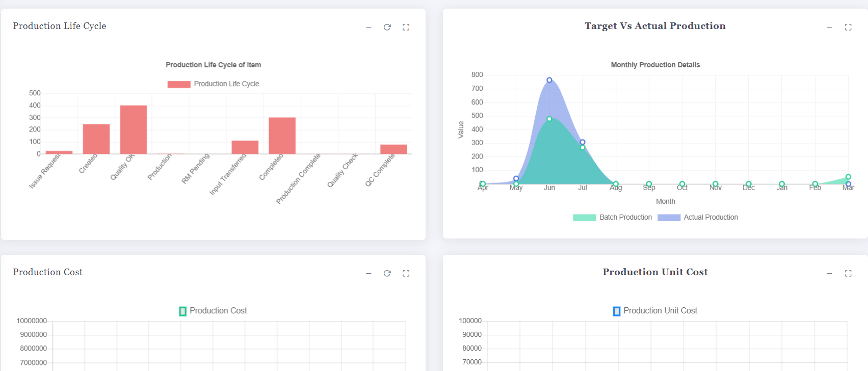Click the Production Life Cycle red legend swatch
The height and width of the screenshot is (371, 868).
[179, 84]
